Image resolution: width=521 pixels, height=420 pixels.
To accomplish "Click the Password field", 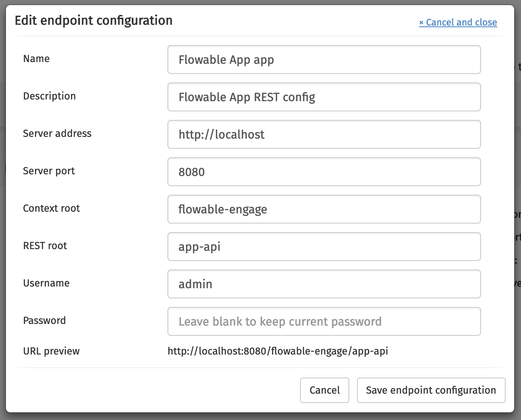I will (x=324, y=321).
